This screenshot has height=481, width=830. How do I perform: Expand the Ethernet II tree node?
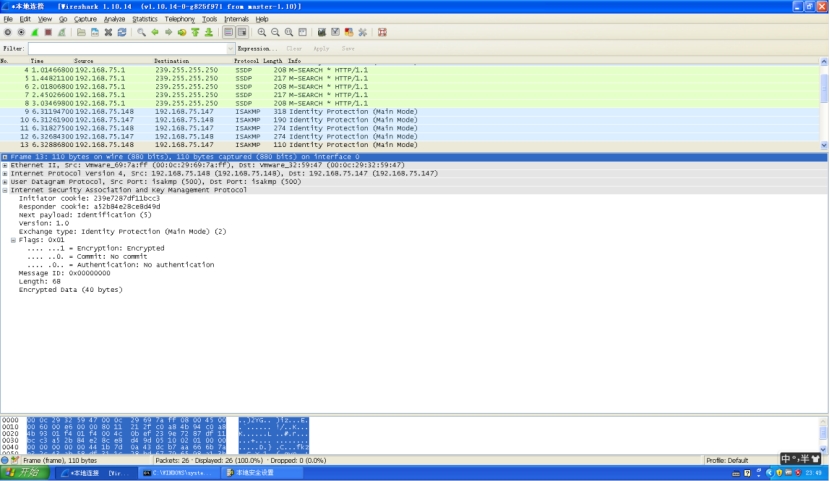point(5,165)
